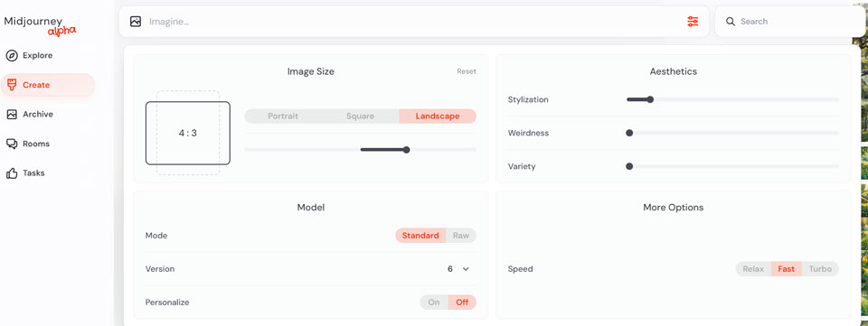Reset the Image Size settings
Image resolution: width=868 pixels, height=326 pixels.
pos(467,71)
